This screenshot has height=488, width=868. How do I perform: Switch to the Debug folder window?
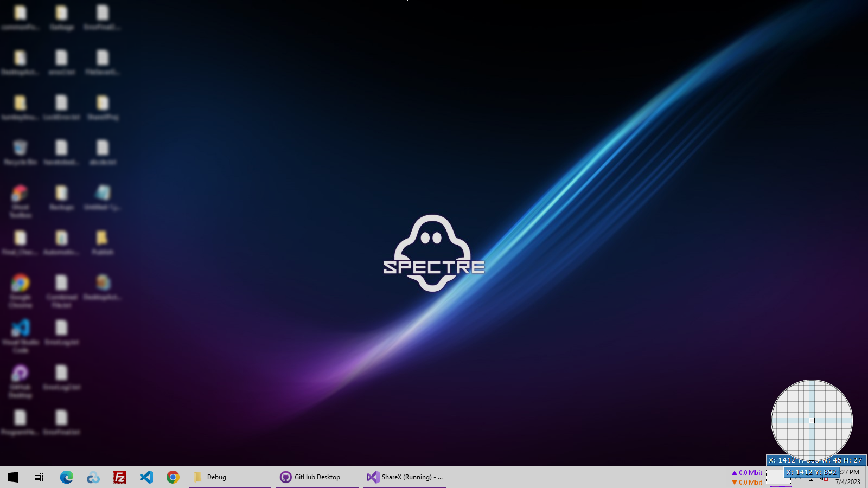tap(230, 477)
